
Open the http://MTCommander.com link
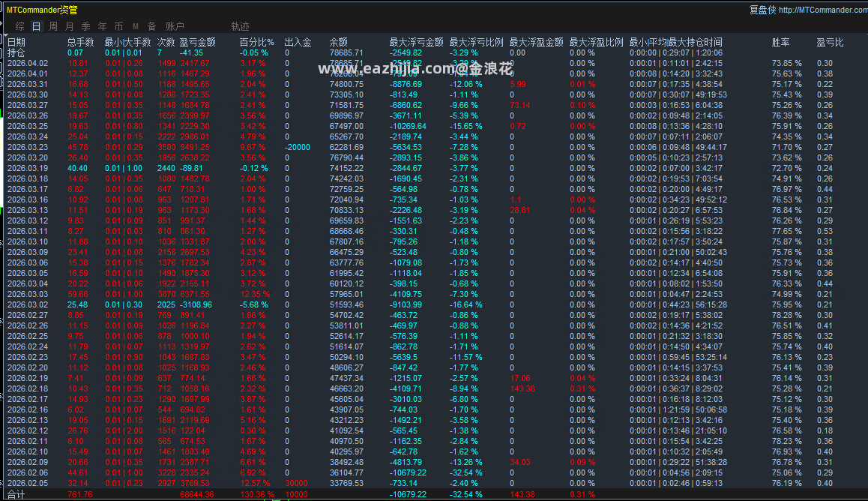click(823, 10)
